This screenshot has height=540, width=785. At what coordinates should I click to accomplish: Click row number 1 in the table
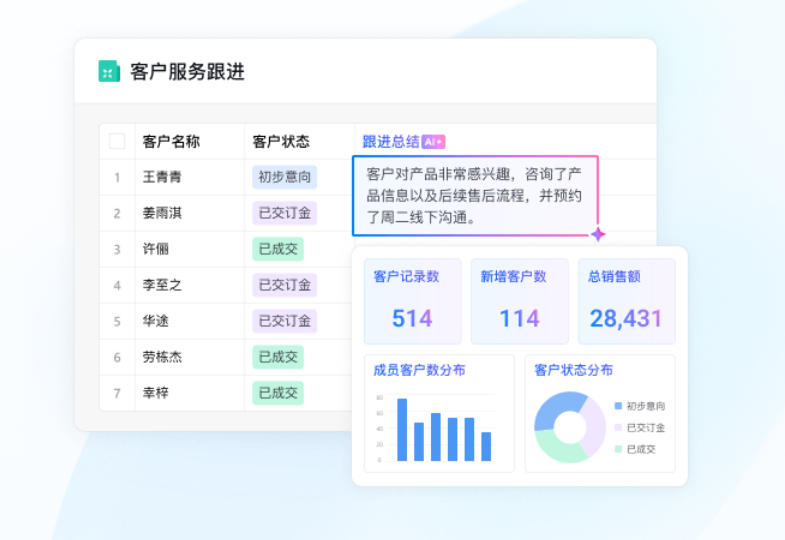117,177
